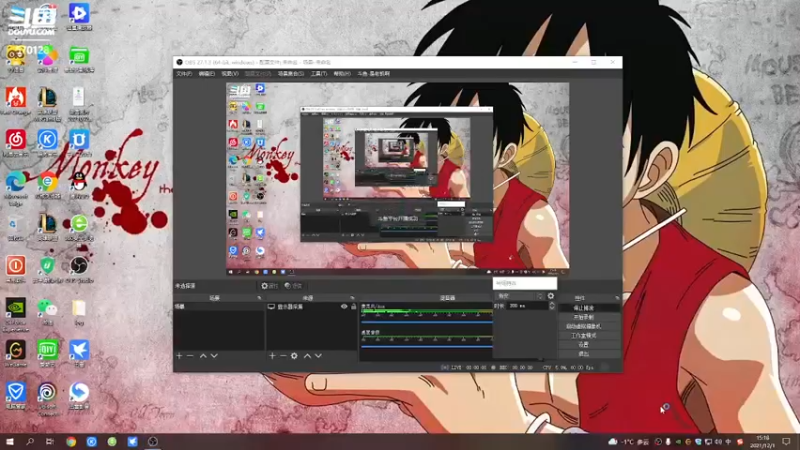Screen dimensions: 800x450
Task: Open the Scene Collection menu in OBS
Action: (x=291, y=74)
